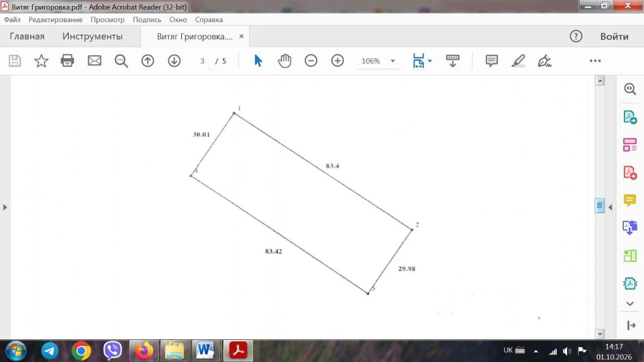The height and width of the screenshot is (362, 644).
Task: Open the Редактирование menu
Action: 55,20
